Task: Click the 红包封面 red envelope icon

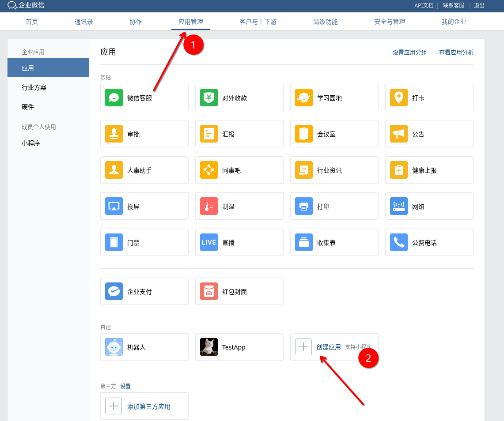Action: click(x=209, y=291)
